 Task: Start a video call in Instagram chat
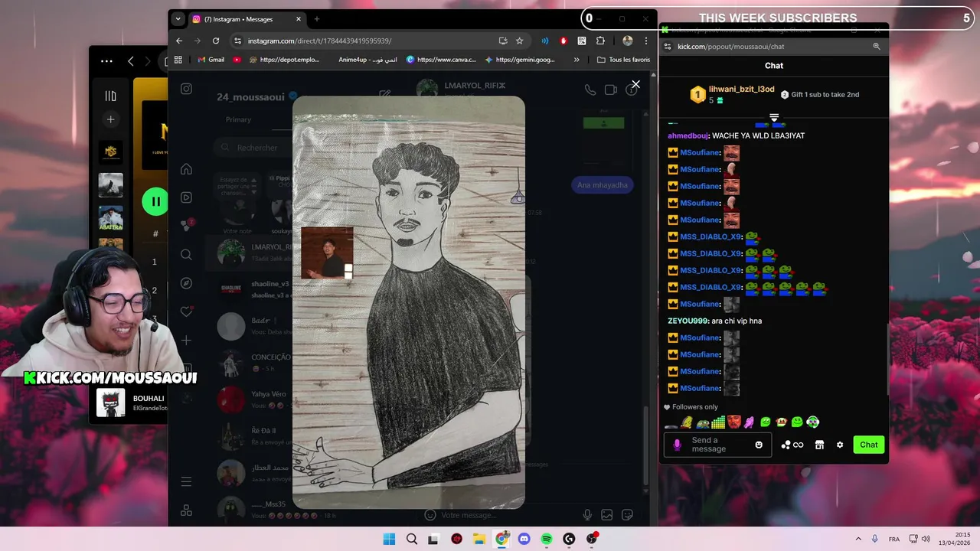(611, 90)
